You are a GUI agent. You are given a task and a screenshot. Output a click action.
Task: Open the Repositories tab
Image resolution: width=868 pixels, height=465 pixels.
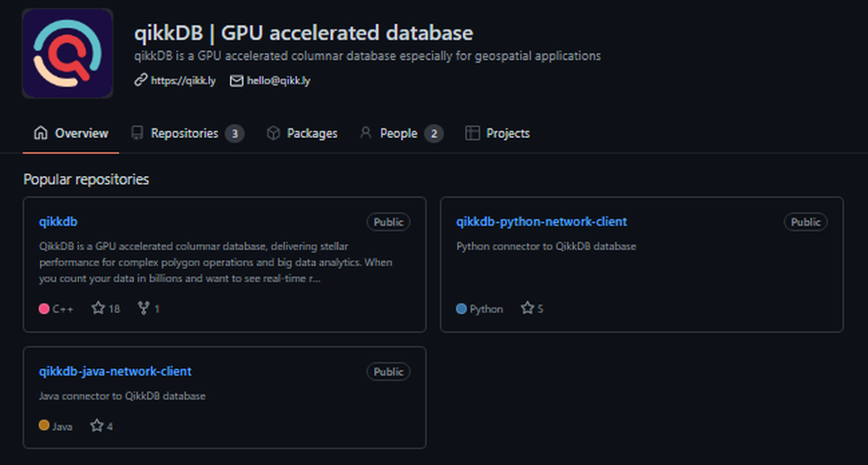click(x=187, y=134)
